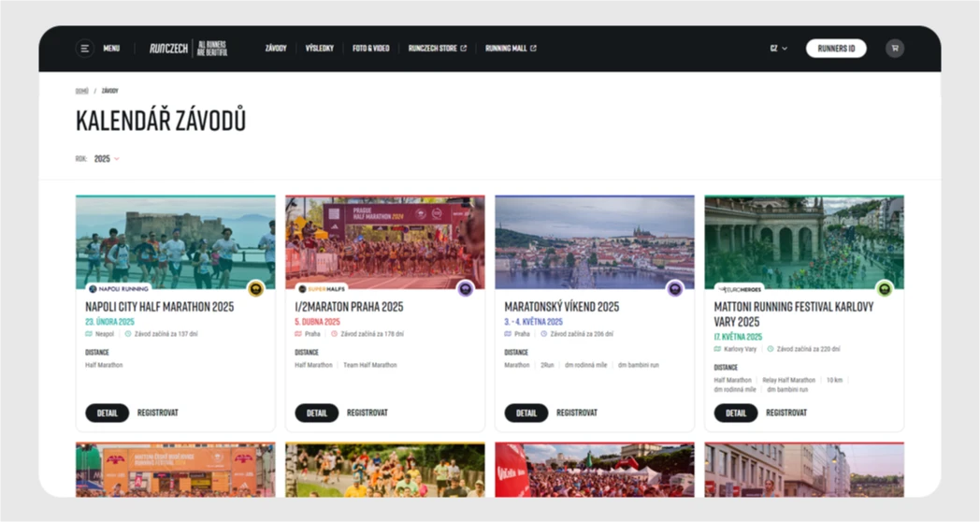Screen dimensions: 980x522
Task: Open the Závody nav item
Action: pos(276,48)
